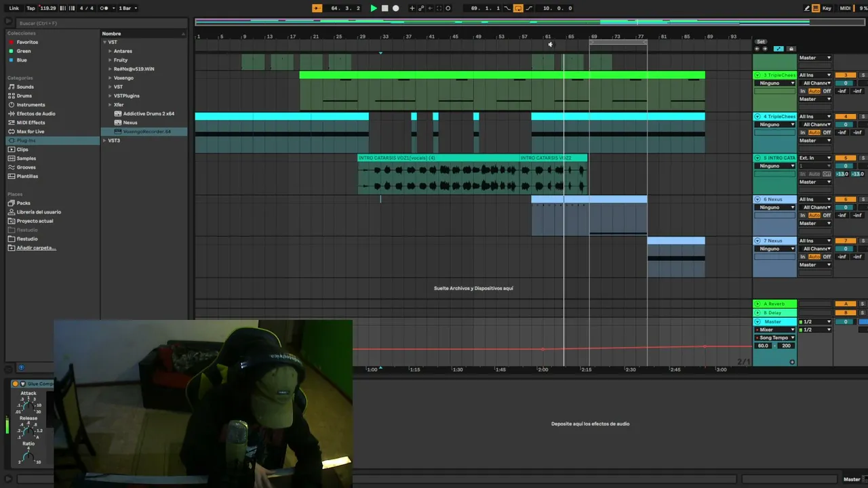Open Instruments browser category
Screen dimensions: 868x488
tap(31, 104)
